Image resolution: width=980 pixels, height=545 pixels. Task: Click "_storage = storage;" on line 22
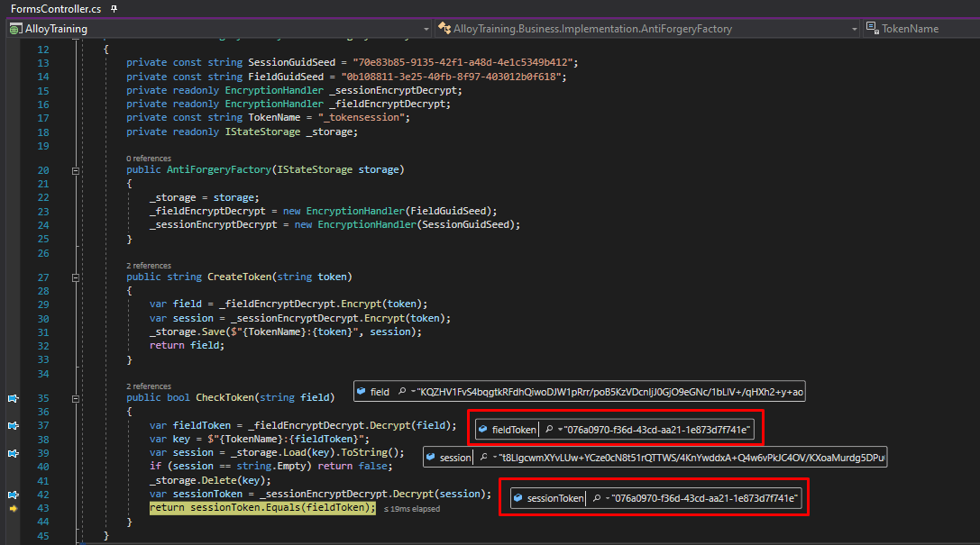205,197
